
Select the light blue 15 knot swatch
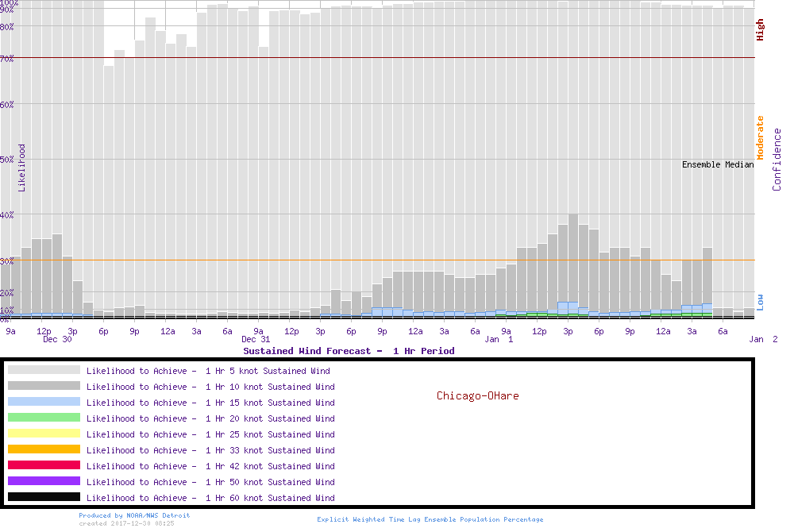(x=44, y=402)
